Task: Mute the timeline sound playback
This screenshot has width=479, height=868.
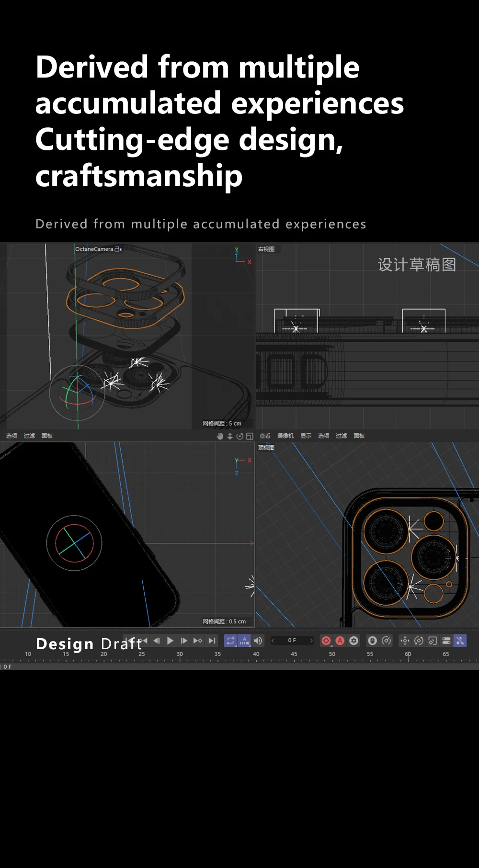Action: pyautogui.click(x=258, y=641)
